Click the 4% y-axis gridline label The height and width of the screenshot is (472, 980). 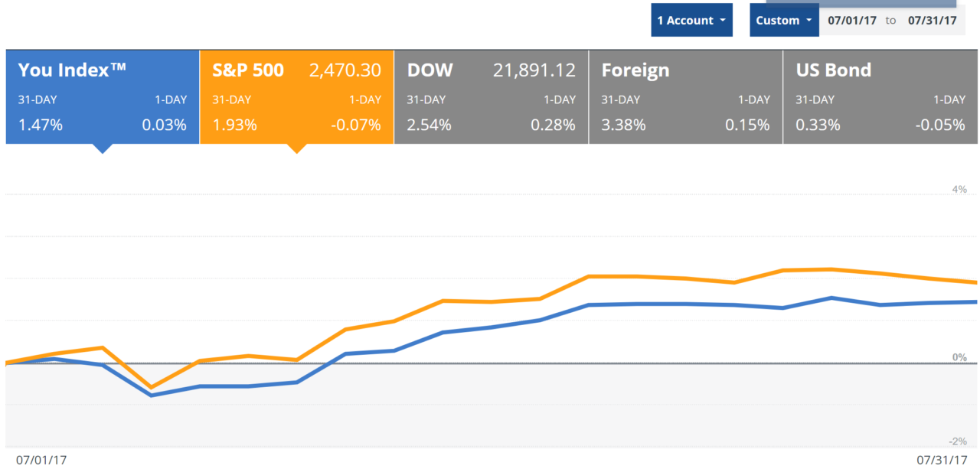coord(959,189)
